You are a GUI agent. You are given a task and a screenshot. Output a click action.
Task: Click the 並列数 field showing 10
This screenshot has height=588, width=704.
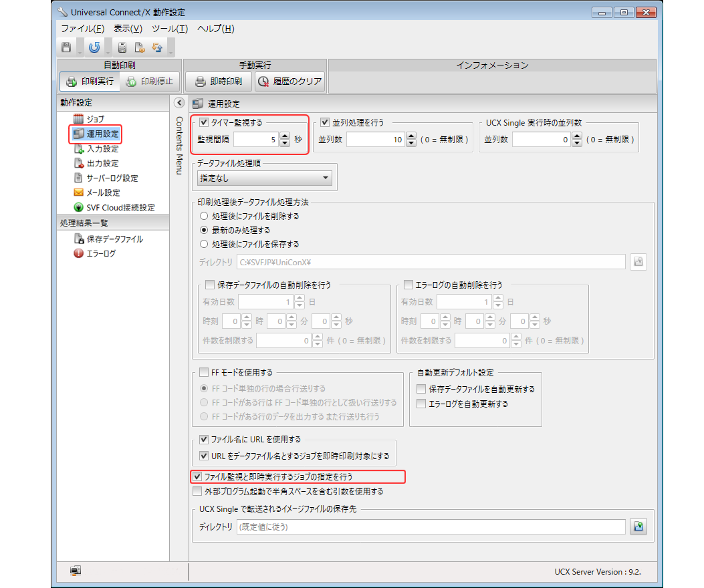point(376,139)
